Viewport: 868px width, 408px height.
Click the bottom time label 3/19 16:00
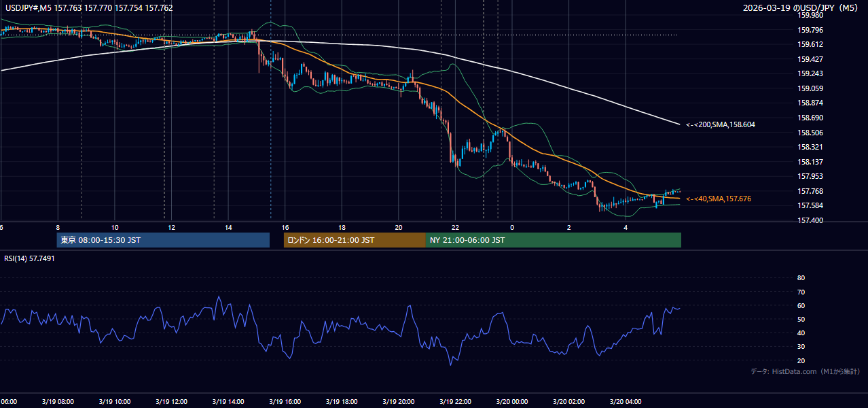(285, 402)
